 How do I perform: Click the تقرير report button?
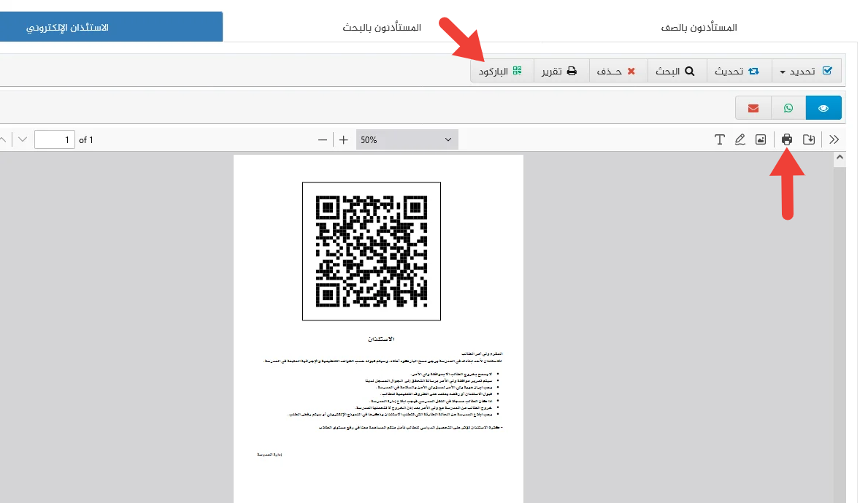pos(560,71)
